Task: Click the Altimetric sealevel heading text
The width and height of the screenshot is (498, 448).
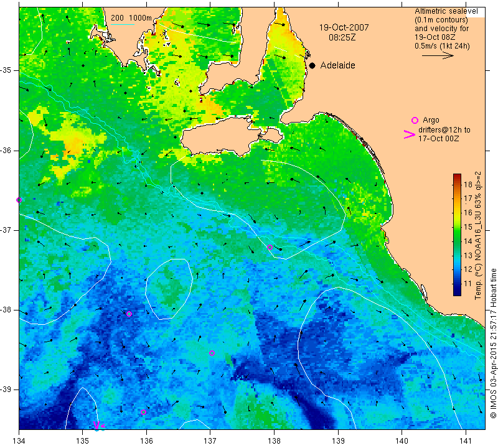Action: coord(446,11)
